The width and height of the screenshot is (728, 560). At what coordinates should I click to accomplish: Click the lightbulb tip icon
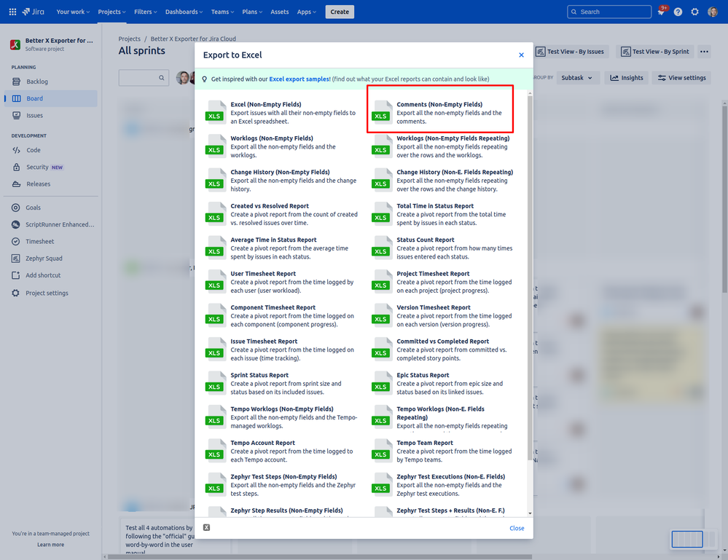204,79
